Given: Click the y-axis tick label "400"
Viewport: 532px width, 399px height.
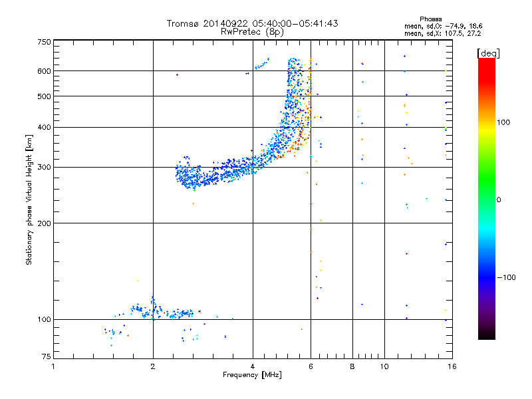Looking at the screenshot, I should tap(44, 127).
